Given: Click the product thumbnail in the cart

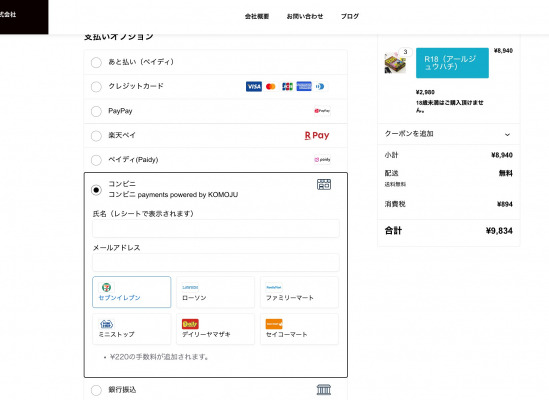Looking at the screenshot, I should 395,63.
